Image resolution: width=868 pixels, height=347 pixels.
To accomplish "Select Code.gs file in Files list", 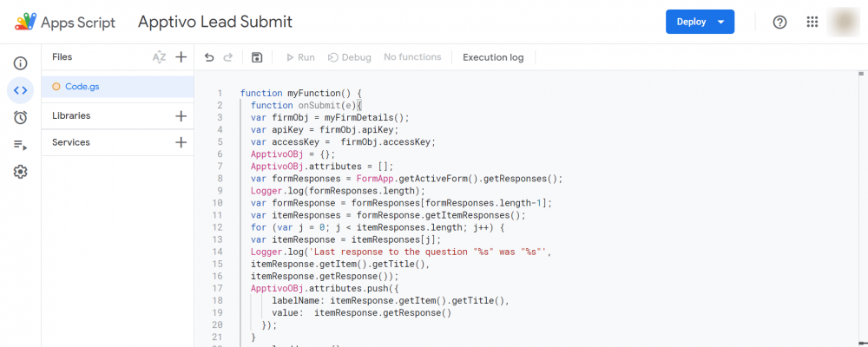I will tap(82, 87).
